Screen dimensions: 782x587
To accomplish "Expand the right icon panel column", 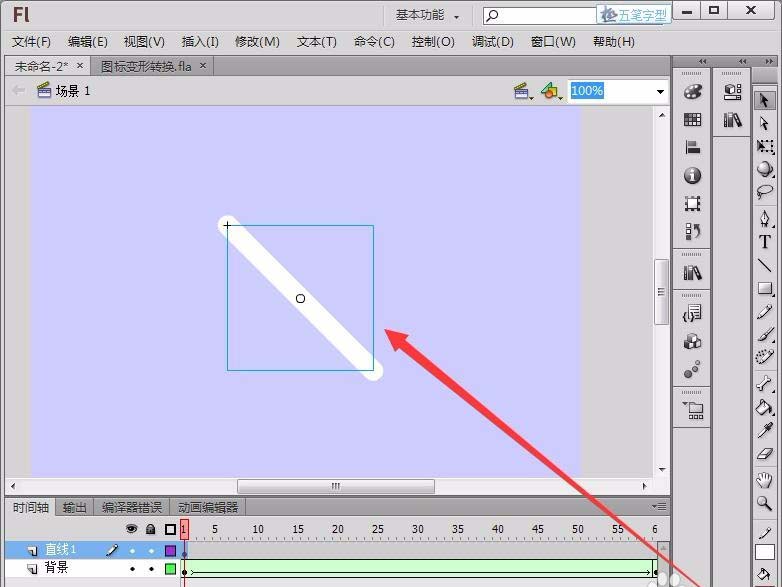I will tap(743, 61).
